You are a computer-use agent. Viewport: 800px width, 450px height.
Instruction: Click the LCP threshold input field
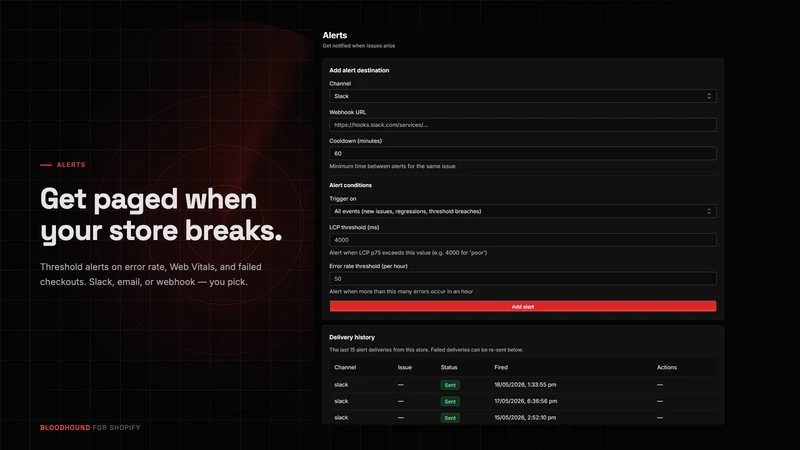(522, 240)
